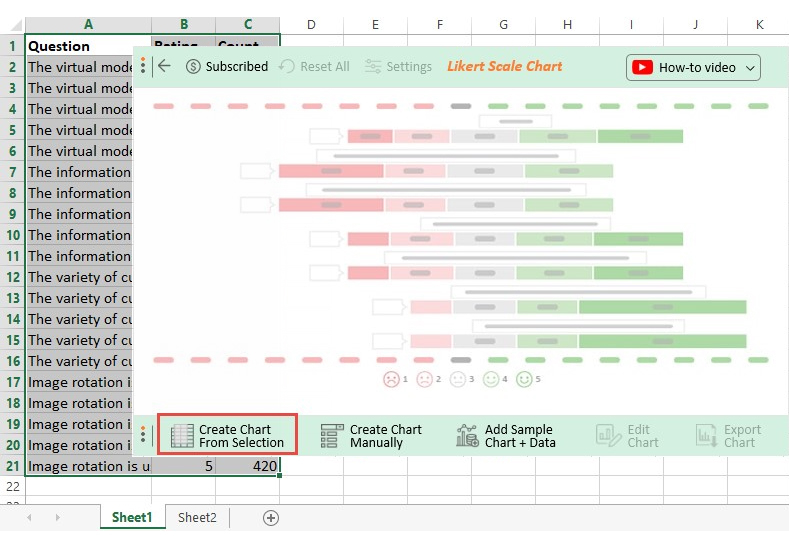The height and width of the screenshot is (548, 789).
Task: Open chart Settings
Action: tap(398, 66)
